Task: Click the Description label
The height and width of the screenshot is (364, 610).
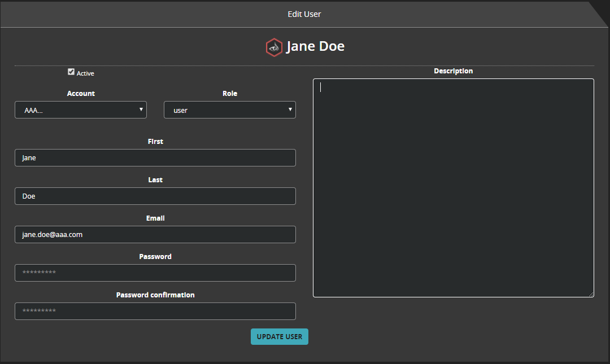Action: [x=453, y=71]
